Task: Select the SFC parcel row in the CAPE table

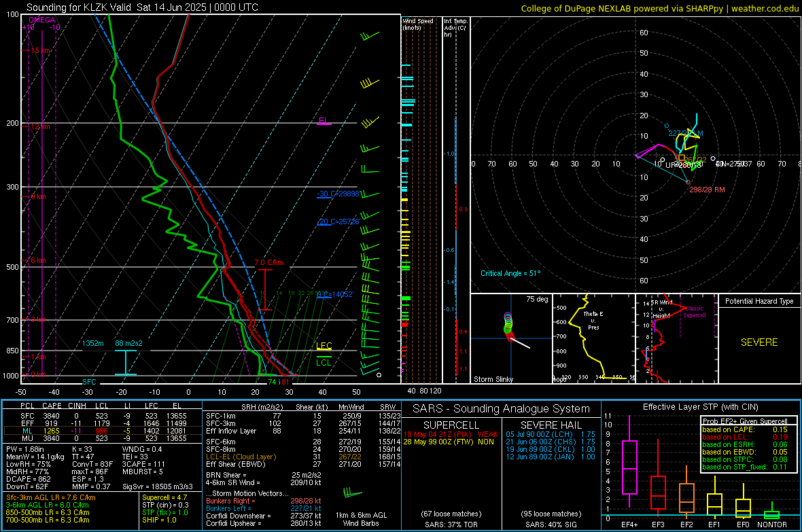Action: tap(103, 416)
